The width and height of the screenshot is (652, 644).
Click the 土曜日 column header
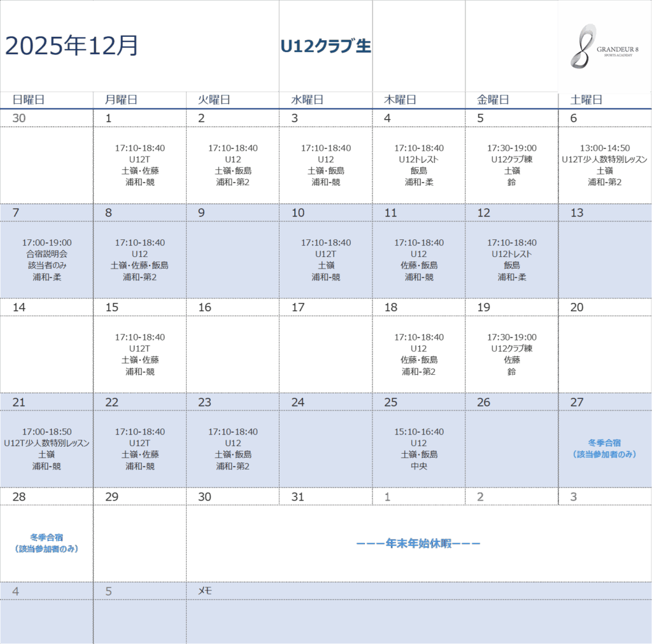pos(586,100)
